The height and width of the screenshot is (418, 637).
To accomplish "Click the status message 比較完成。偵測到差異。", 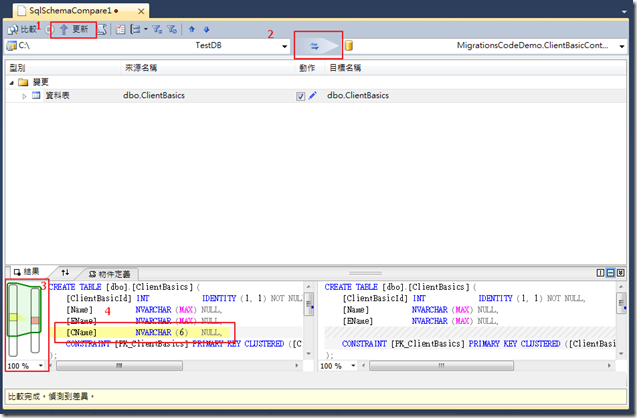I will tap(51, 396).
